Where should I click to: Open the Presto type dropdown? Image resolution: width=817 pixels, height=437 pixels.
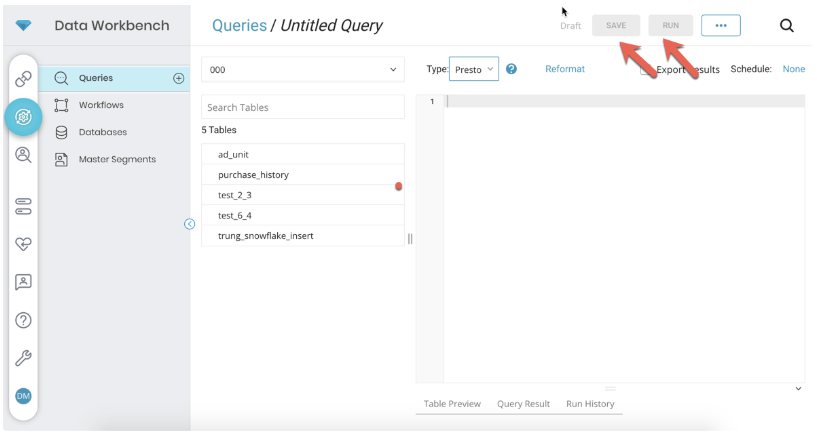pyautogui.click(x=474, y=69)
